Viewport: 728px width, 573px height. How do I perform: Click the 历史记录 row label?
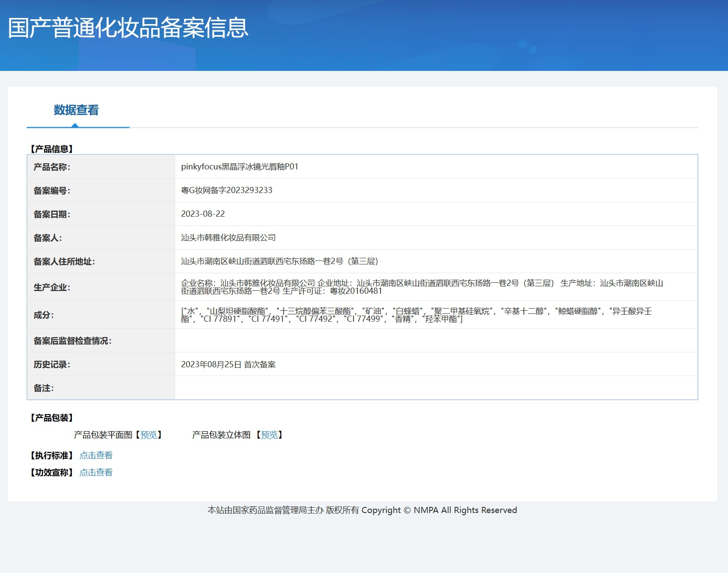52,364
